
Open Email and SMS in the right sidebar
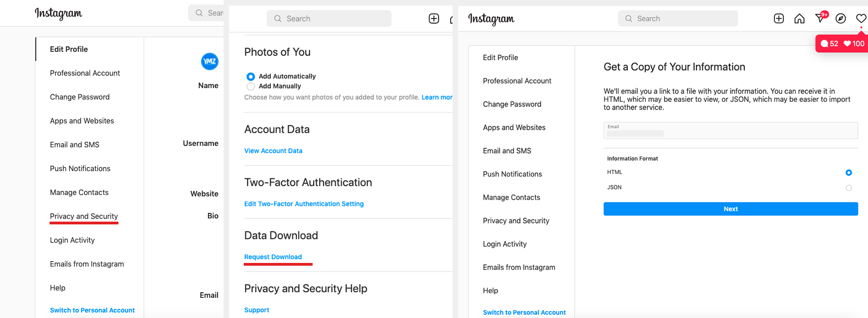(507, 151)
